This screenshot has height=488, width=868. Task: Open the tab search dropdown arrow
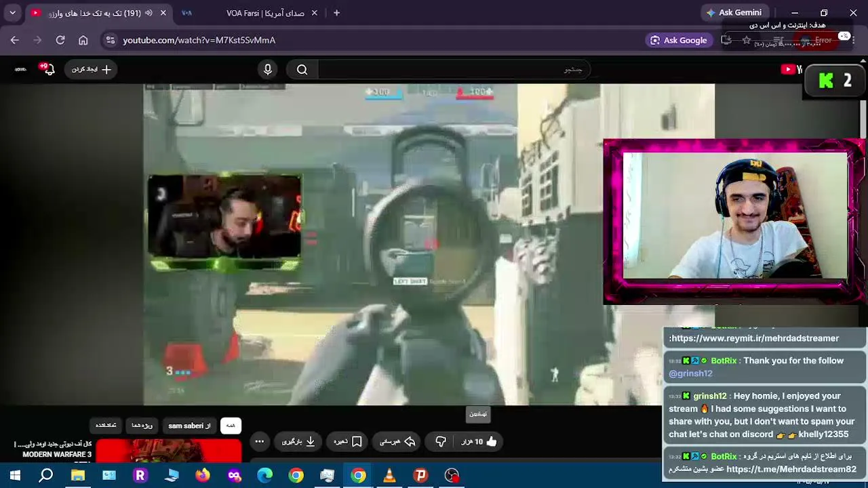click(12, 13)
